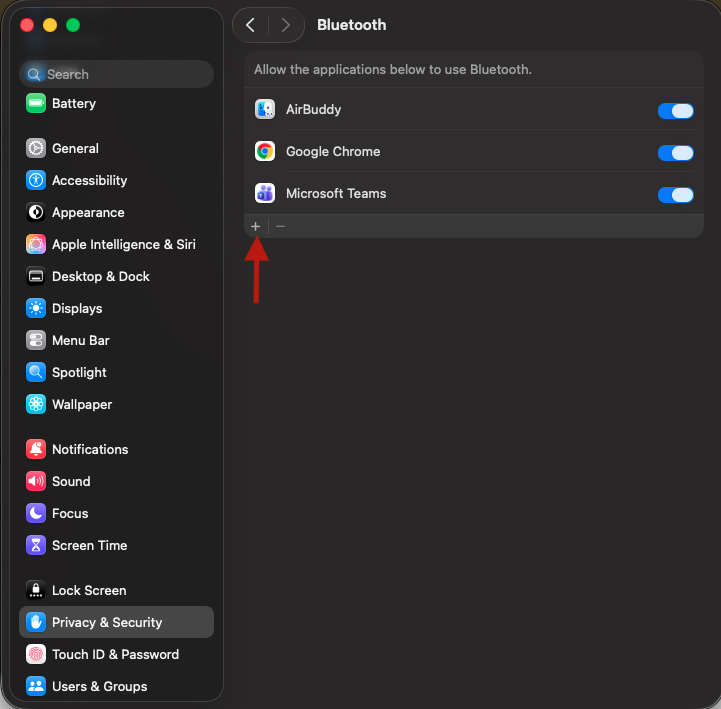Click the Apple Intelligence & Siri icon
Viewport: 721px width, 709px height.
[36, 244]
